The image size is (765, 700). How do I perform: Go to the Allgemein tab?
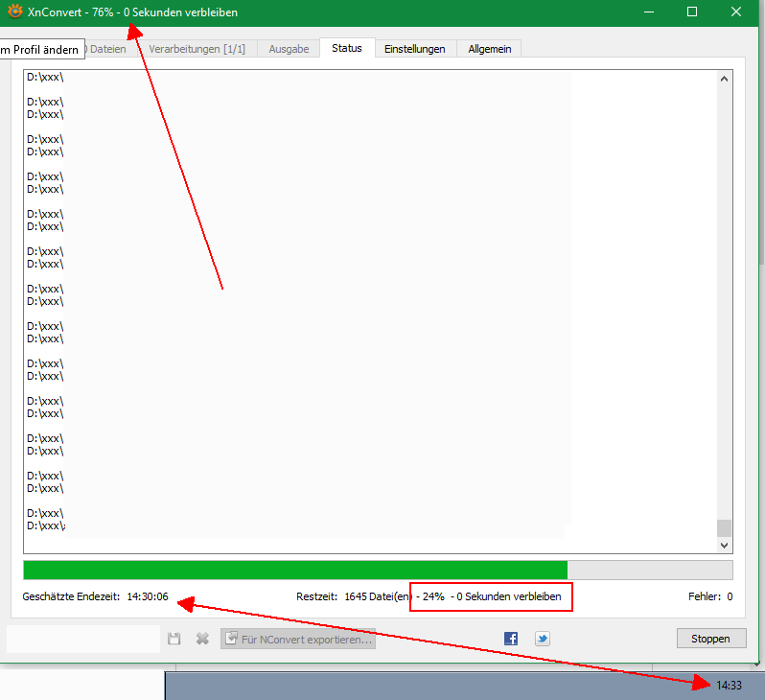click(489, 49)
